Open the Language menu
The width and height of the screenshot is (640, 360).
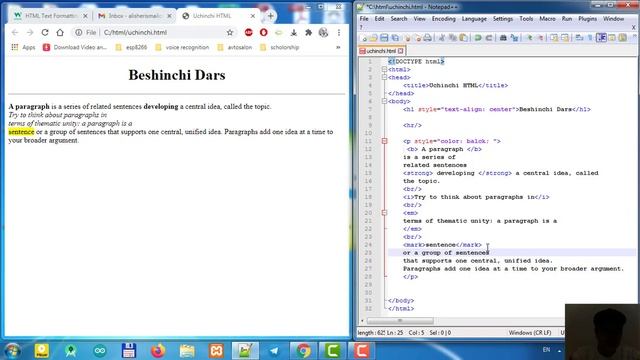click(474, 19)
